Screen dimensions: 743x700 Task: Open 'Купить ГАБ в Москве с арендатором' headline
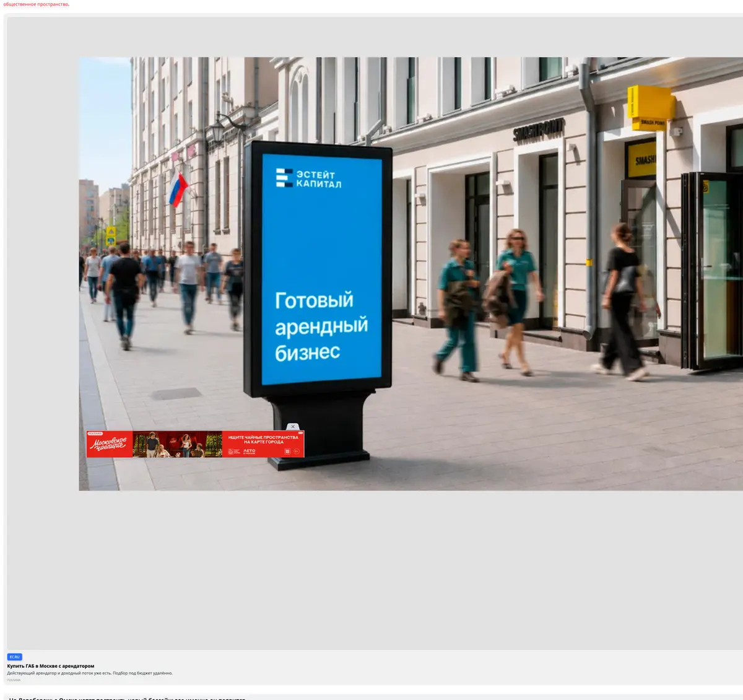[x=51, y=666]
